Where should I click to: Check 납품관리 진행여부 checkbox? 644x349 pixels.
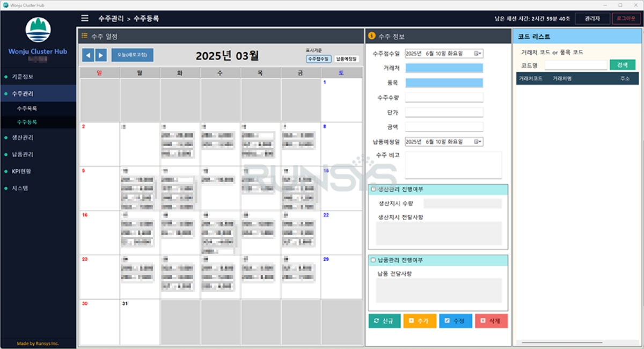click(374, 260)
